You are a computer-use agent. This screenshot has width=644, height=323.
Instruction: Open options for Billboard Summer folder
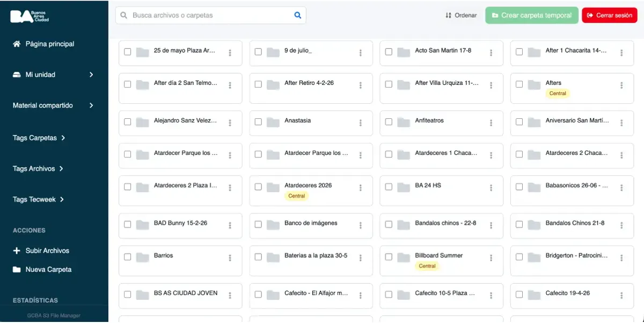coord(491,258)
